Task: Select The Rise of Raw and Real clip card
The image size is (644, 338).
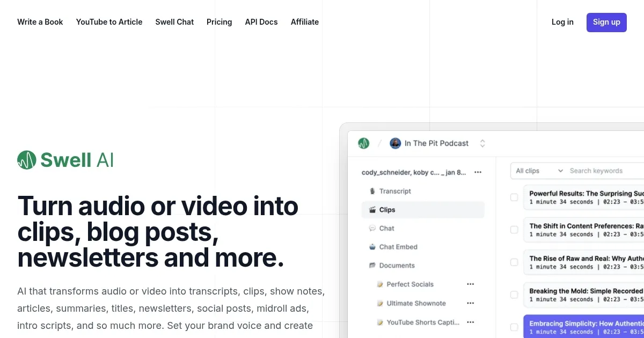Action: click(x=584, y=262)
